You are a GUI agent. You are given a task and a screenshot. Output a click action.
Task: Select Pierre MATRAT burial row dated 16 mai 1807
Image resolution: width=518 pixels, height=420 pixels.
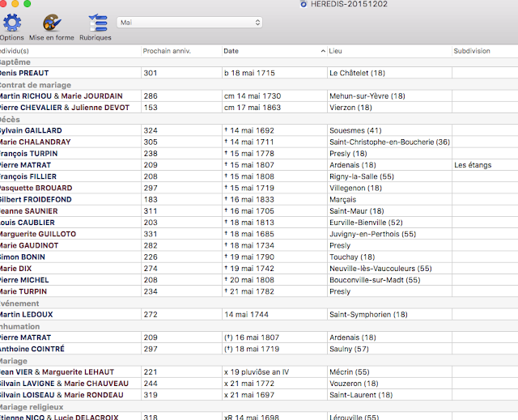[x=259, y=337]
